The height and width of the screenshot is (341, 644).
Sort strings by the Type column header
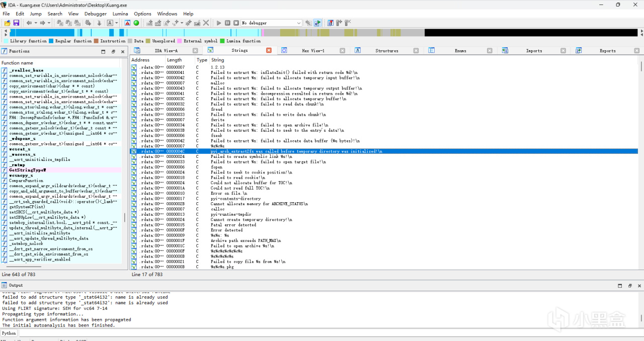202,60
